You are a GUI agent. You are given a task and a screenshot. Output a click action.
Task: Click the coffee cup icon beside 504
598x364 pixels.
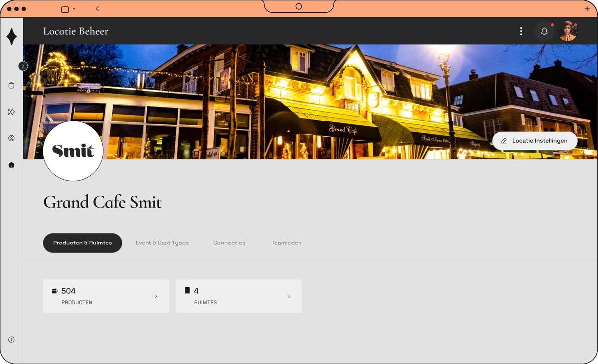coord(55,291)
